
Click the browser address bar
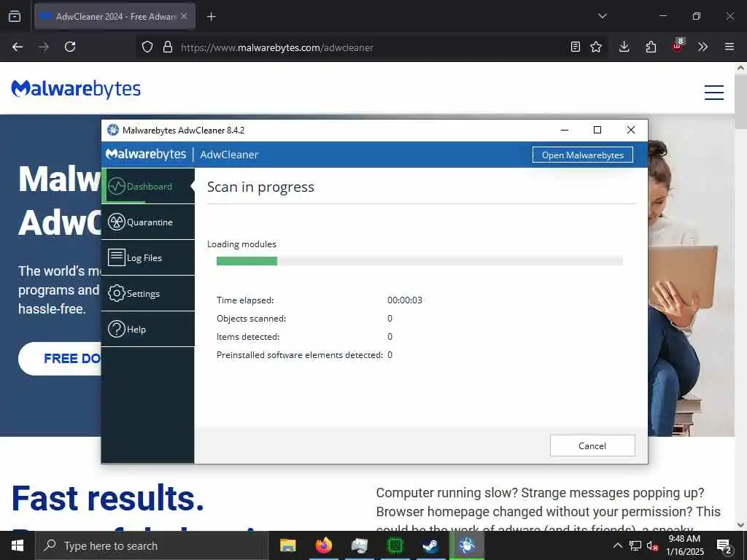coord(371,47)
